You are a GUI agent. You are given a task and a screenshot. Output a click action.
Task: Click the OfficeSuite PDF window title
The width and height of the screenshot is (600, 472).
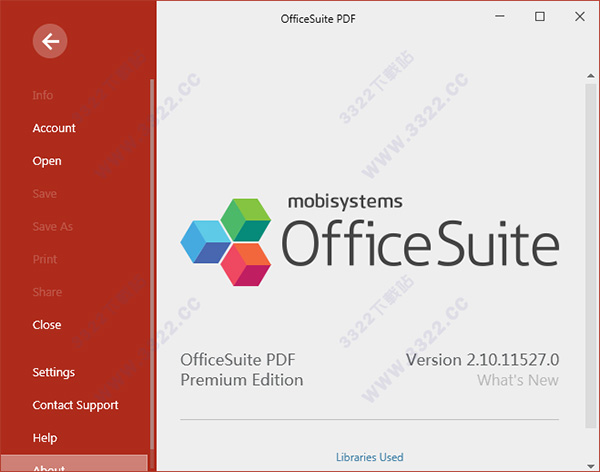[318, 19]
